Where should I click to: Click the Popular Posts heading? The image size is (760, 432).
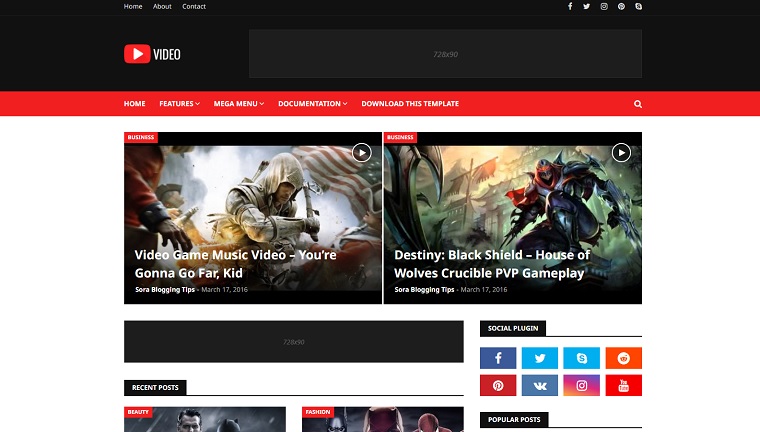[514, 419]
